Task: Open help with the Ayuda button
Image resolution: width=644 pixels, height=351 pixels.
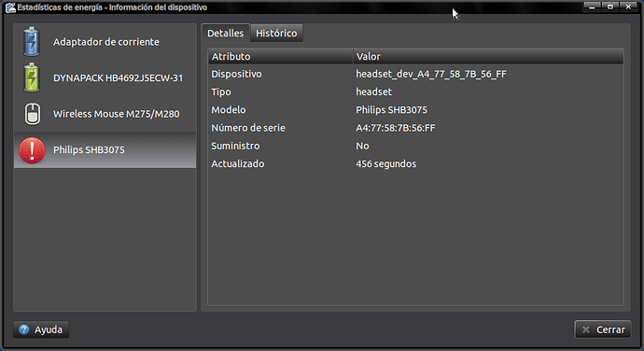Action: (x=41, y=330)
